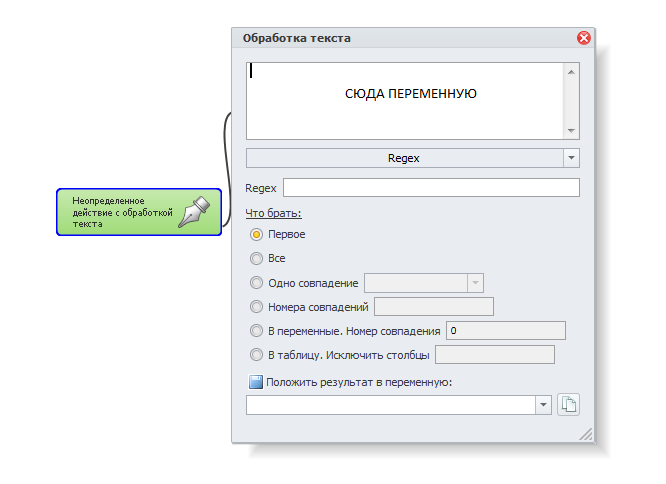666x484 pixels.
Task: Click the resize grip at dialog corner
Action: coord(586,434)
